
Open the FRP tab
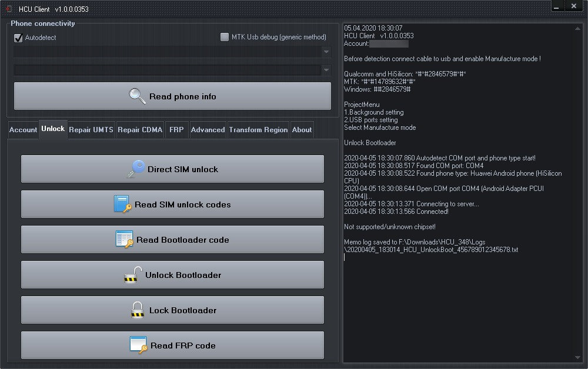[x=176, y=130]
